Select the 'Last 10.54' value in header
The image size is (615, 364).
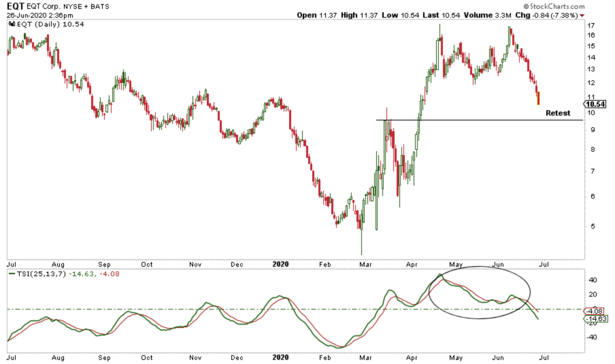(442, 15)
